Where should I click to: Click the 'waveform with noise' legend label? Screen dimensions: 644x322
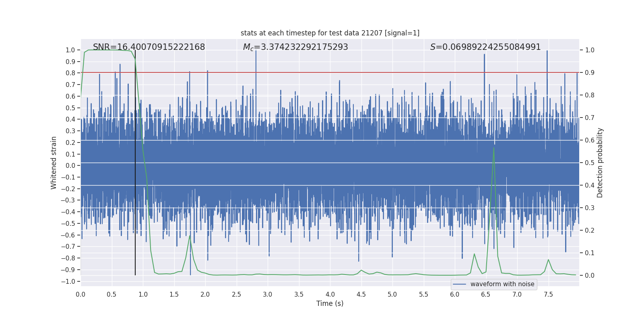[502, 284]
